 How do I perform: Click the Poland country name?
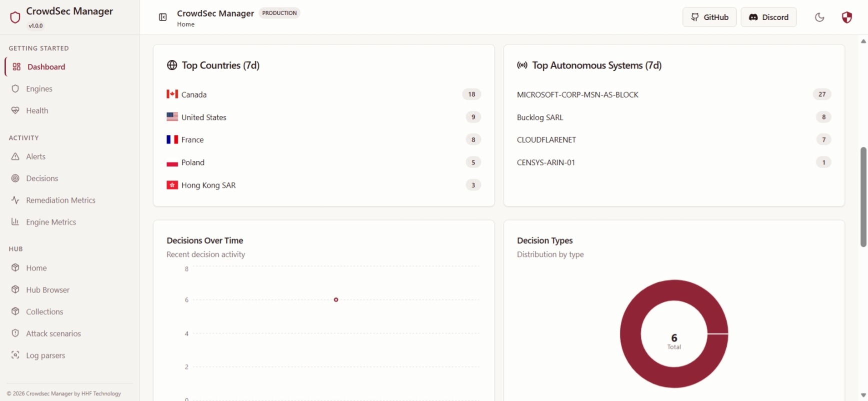pos(193,162)
